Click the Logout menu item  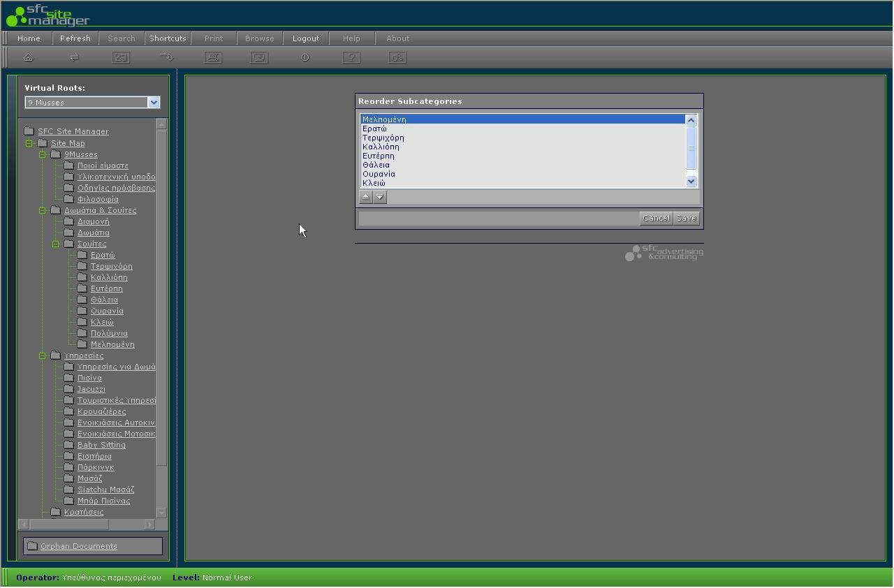pyautogui.click(x=306, y=38)
